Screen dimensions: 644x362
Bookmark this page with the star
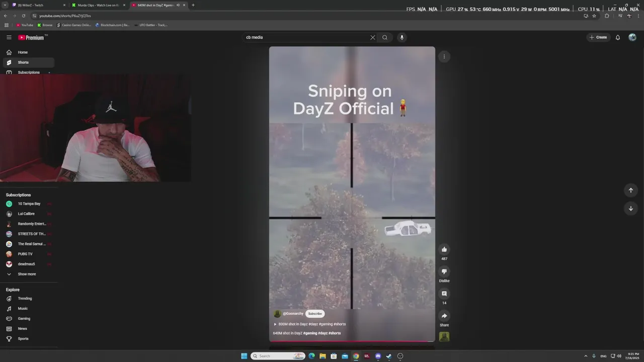[x=594, y=16]
